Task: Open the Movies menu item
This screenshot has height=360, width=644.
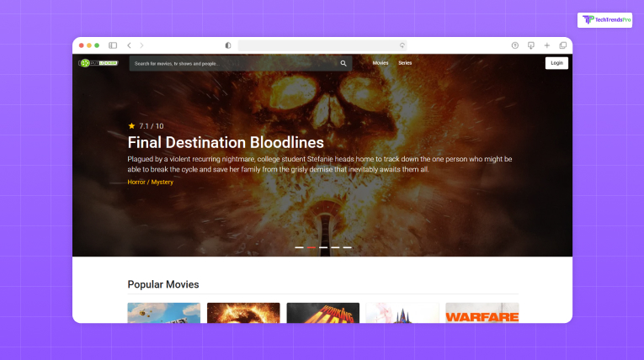Action: [381, 63]
